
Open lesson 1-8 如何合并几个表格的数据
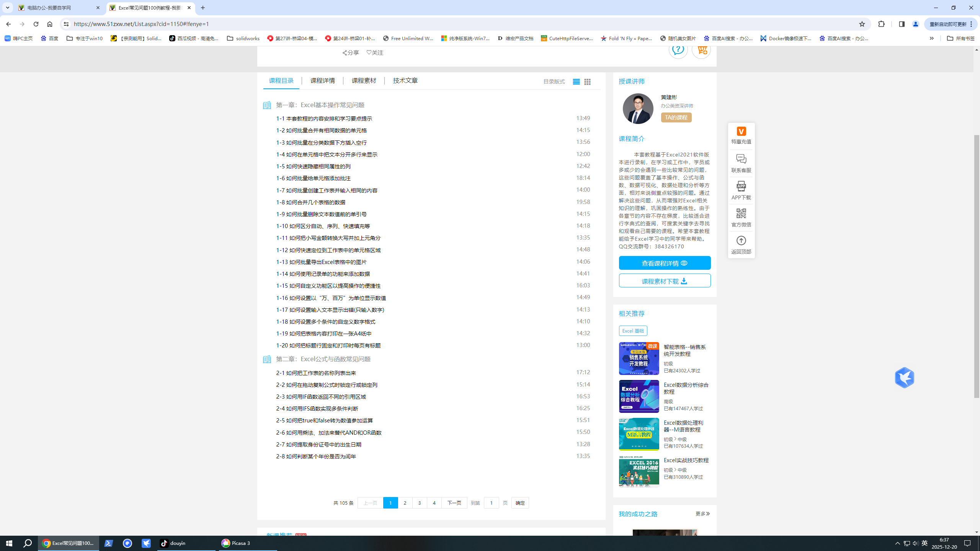click(310, 202)
